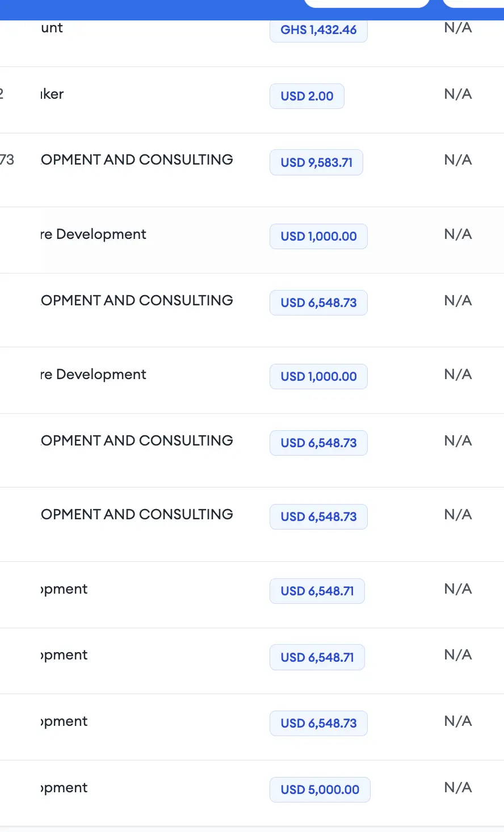Click the first USD 6,548.71 amount badge

317,591
